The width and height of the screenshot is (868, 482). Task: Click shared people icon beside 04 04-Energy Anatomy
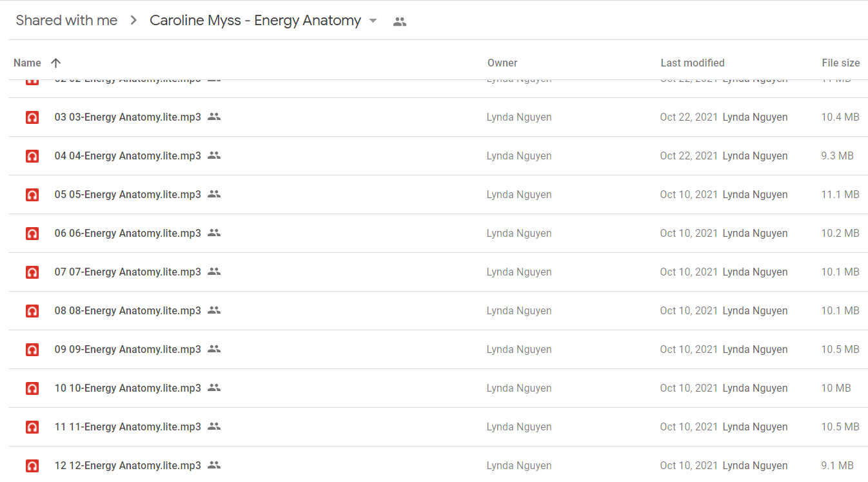click(x=214, y=156)
